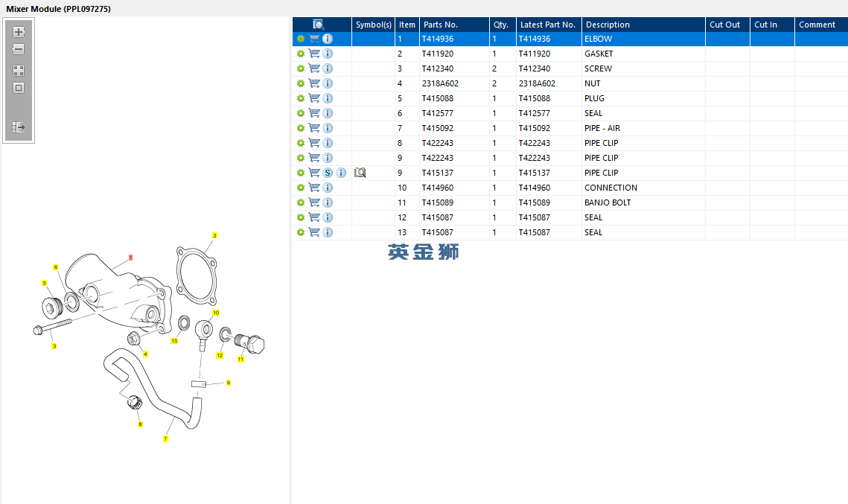848x504 pixels.
Task: Select the four-square grid view icon
Action: (x=19, y=71)
